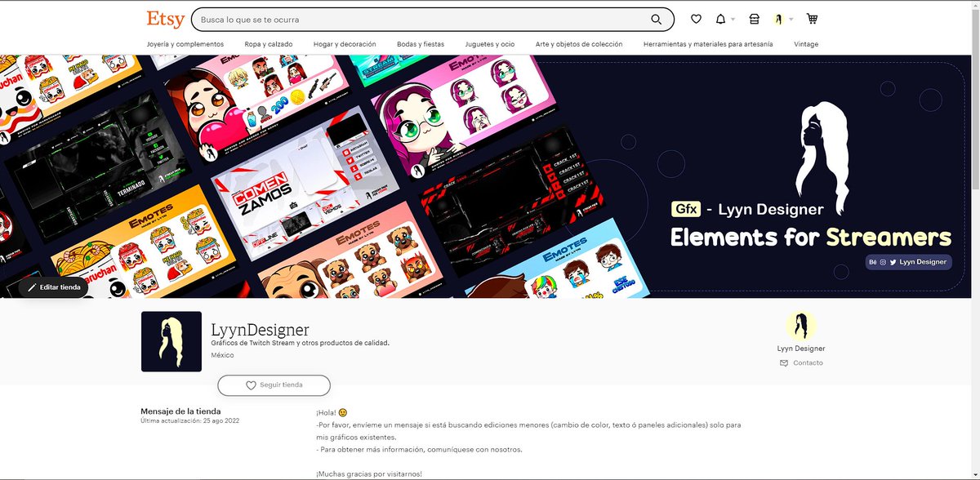
Task: Click the owner avatar above 'Lyyn Designer'
Action: (801, 326)
